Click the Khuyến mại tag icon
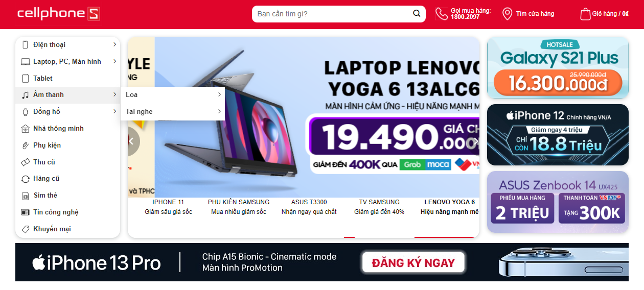This screenshot has width=644, height=290. coord(26,229)
